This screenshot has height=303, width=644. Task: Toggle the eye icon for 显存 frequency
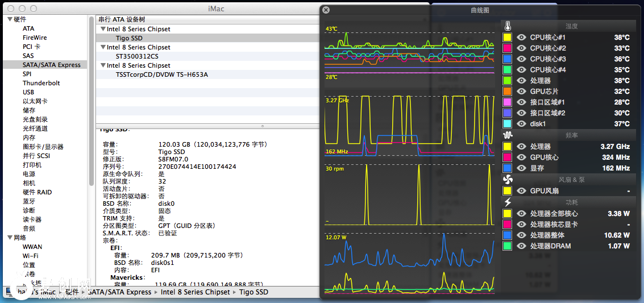pyautogui.click(x=521, y=168)
